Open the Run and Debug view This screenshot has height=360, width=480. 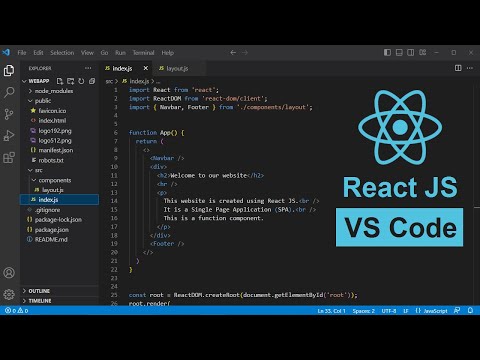[x=9, y=136]
